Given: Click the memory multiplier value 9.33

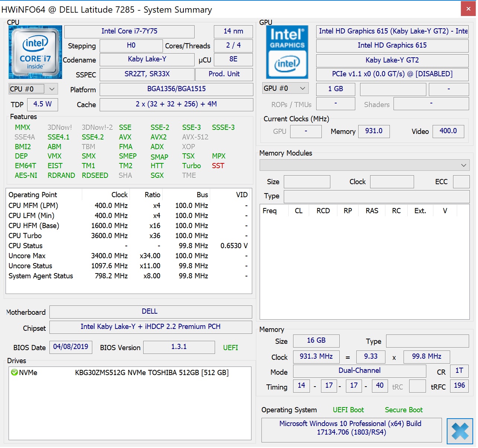Looking at the screenshot, I should click(370, 356).
